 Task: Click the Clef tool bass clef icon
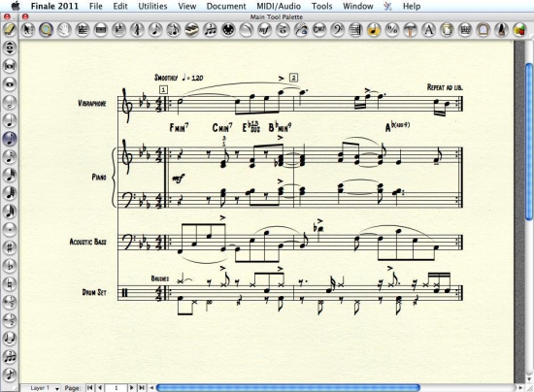pyautogui.click(x=338, y=30)
